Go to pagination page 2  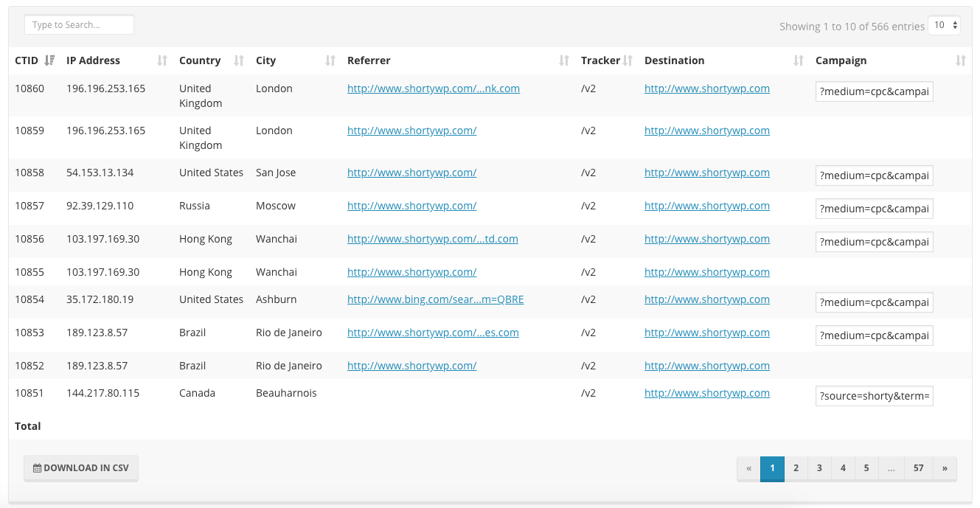pos(796,468)
